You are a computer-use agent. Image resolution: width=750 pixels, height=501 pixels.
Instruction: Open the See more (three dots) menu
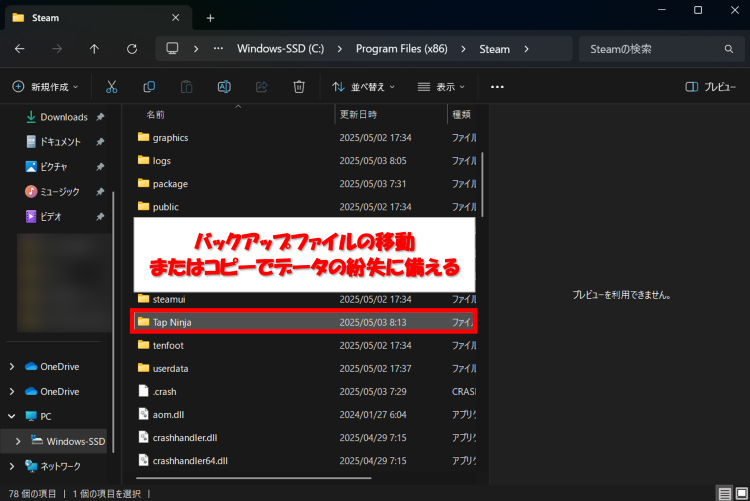click(x=497, y=87)
